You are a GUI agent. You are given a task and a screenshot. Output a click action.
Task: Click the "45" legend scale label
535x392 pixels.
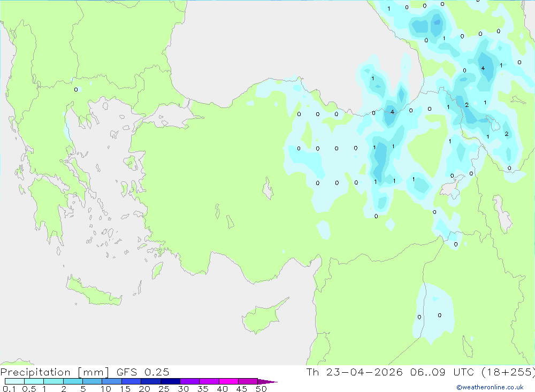[x=242, y=389]
